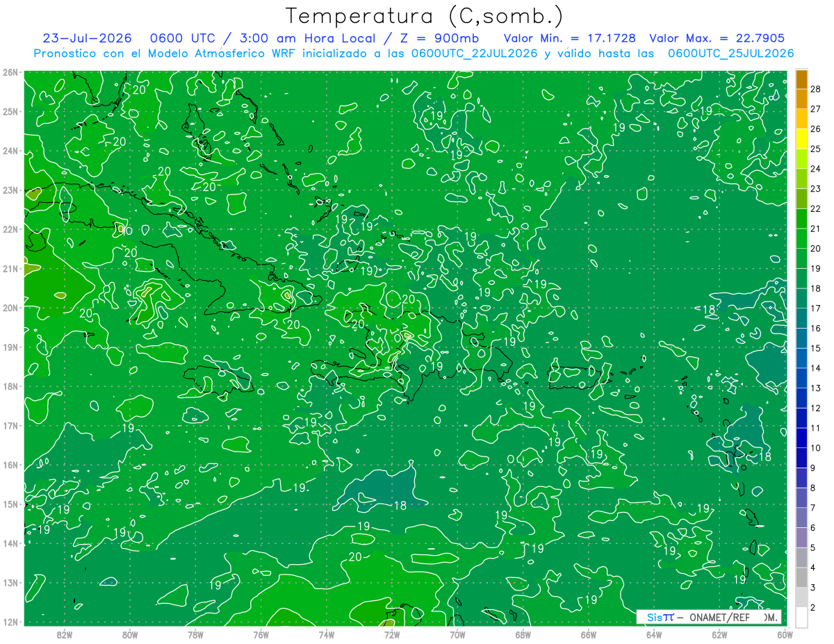Image resolution: width=834 pixels, height=644 pixels.
Task: Click the brown swatch above 28 in legend
Action: 801,79
